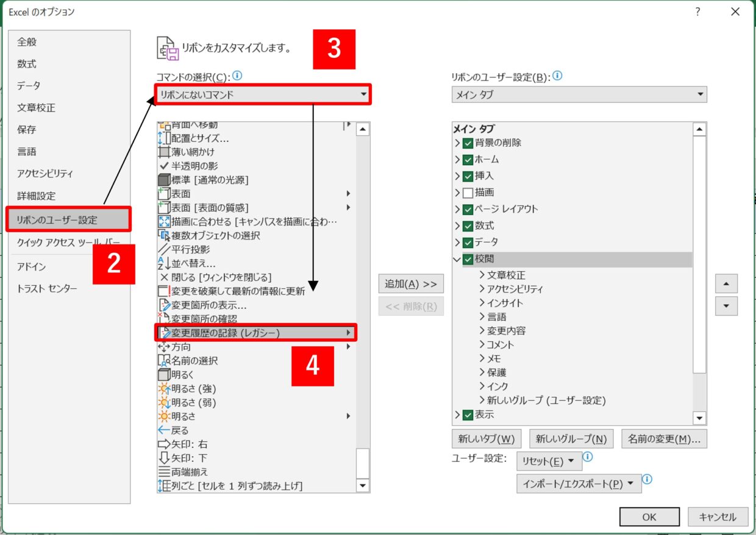The image size is (756, 535).
Task: Toggle the 挿入 tab checkbox
Action: [x=468, y=176]
